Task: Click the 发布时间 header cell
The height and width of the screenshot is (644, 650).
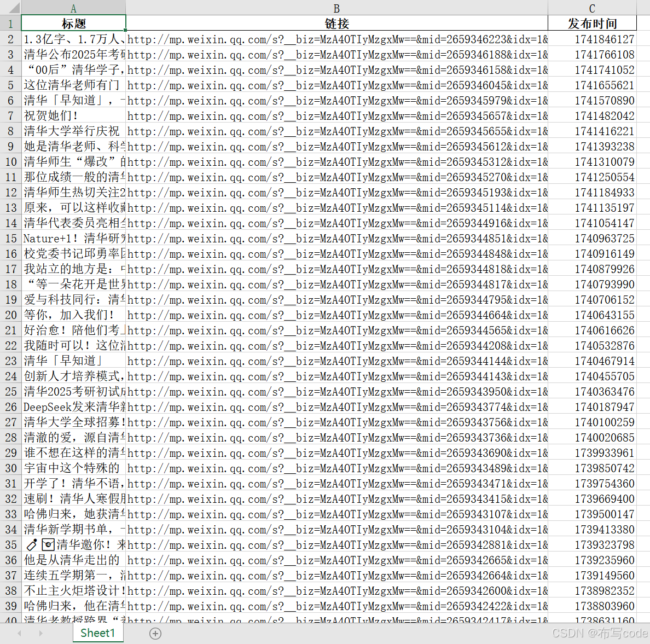Action: click(592, 23)
